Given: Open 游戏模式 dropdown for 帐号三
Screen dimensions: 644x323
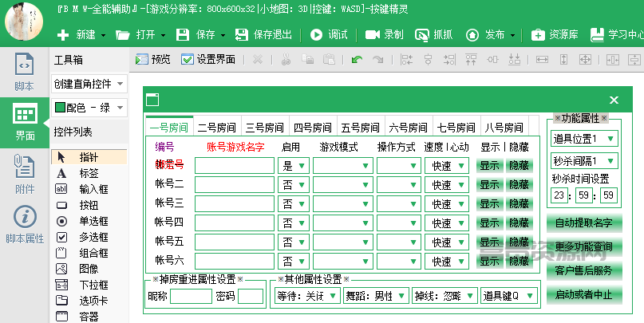Looking at the screenshot, I should click(343, 204).
